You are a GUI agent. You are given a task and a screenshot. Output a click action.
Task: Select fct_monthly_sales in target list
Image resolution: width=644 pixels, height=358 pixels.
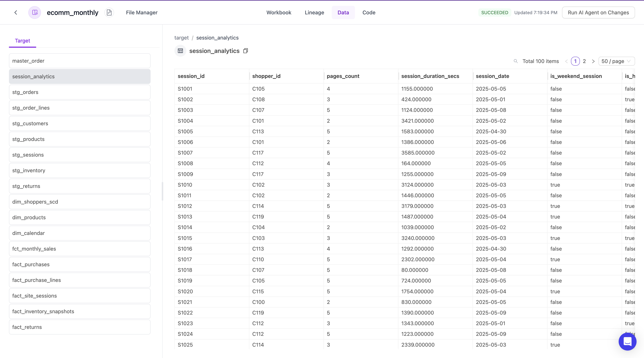pos(80,249)
